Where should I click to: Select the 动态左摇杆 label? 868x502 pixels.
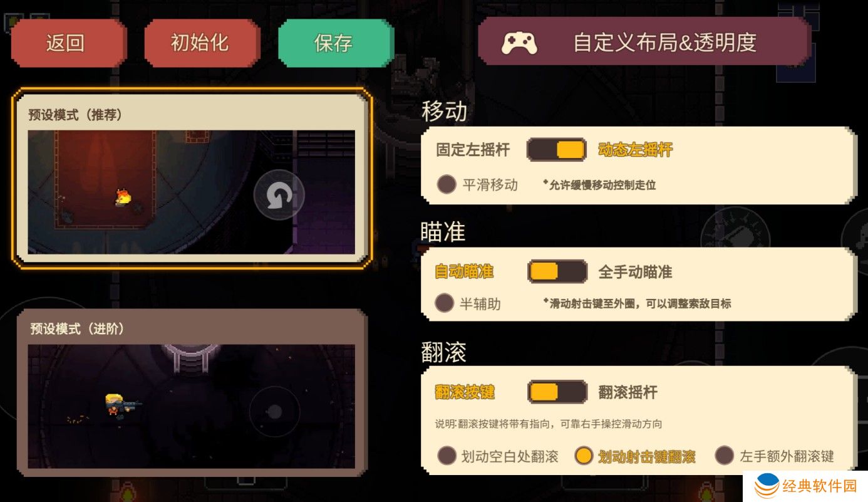point(635,150)
